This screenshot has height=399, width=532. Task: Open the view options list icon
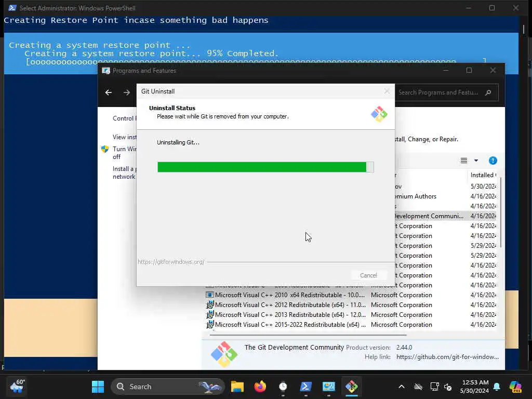464,161
